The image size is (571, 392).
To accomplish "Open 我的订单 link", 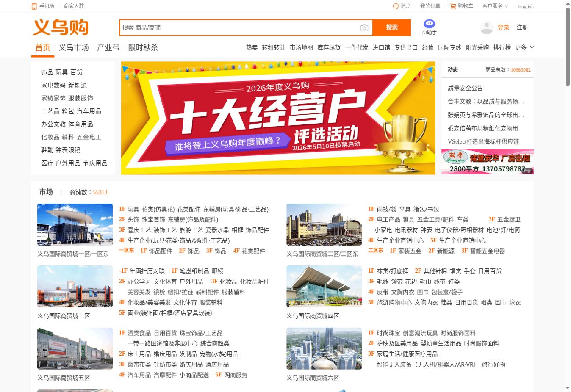I will 430,6.
